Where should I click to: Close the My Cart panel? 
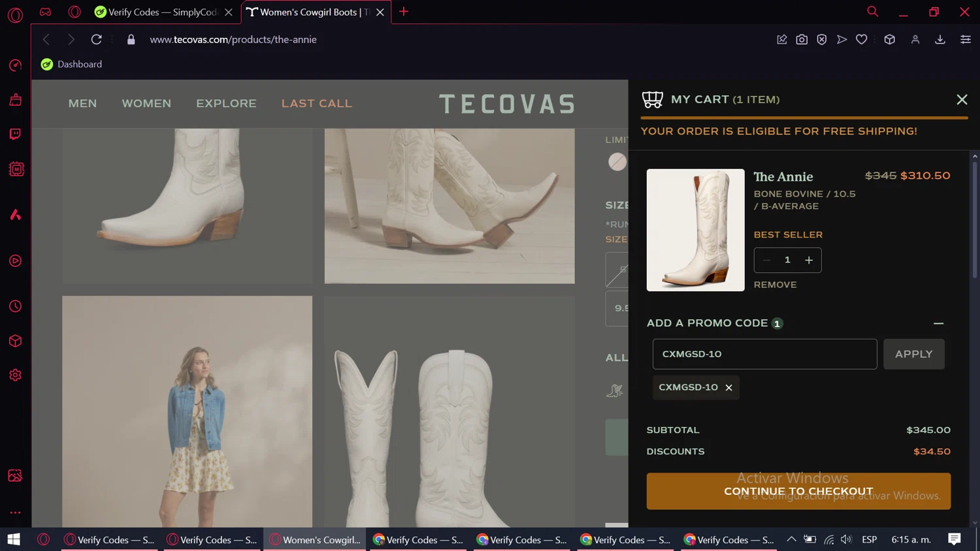pos(962,99)
